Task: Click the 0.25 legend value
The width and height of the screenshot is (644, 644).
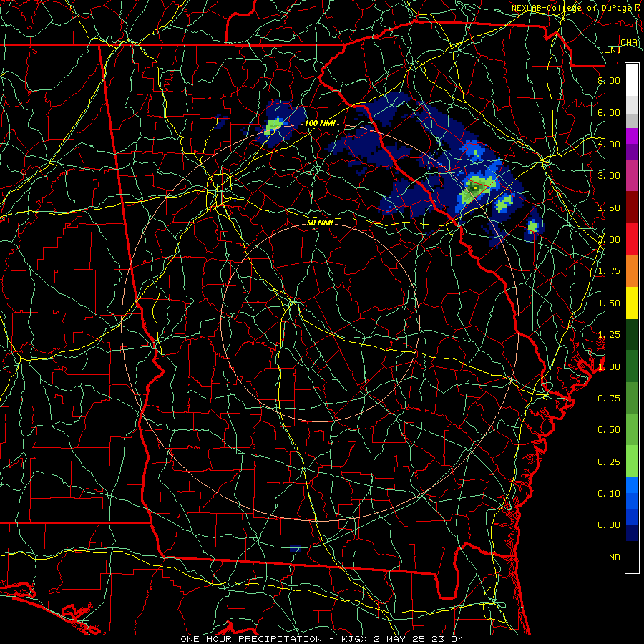Action: (x=609, y=462)
